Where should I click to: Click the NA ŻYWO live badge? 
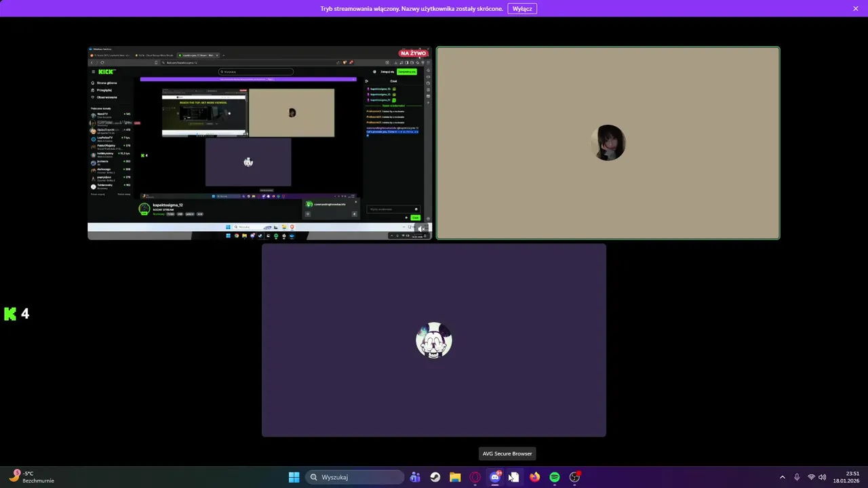(x=414, y=53)
